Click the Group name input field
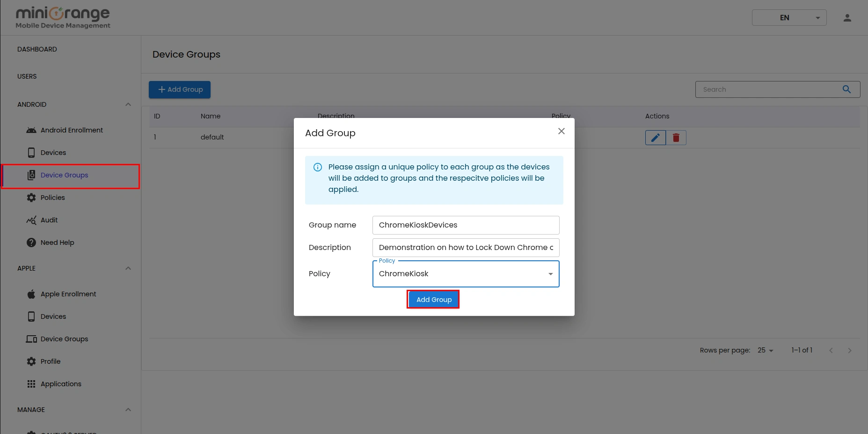The height and width of the screenshot is (434, 868). tap(465, 225)
